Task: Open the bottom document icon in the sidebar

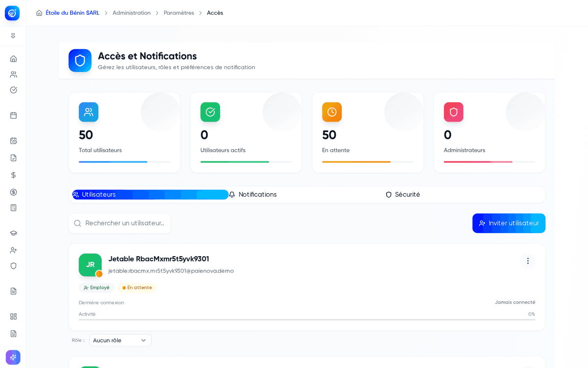Action: click(x=13, y=334)
